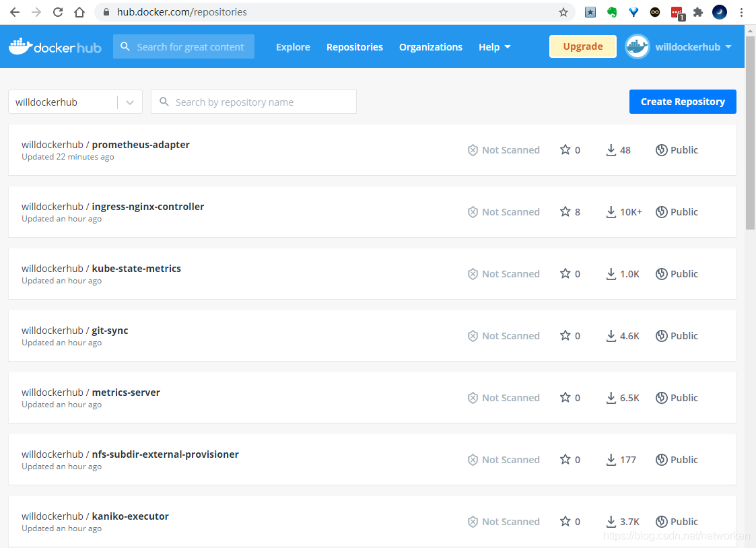Click the Not Scanned shield for kaniko-executor

click(x=473, y=522)
